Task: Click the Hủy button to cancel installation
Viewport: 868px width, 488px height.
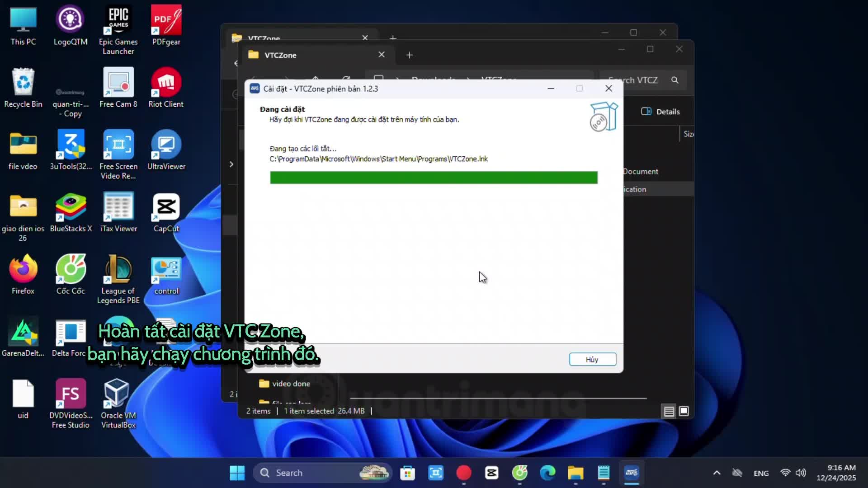Action: (592, 359)
